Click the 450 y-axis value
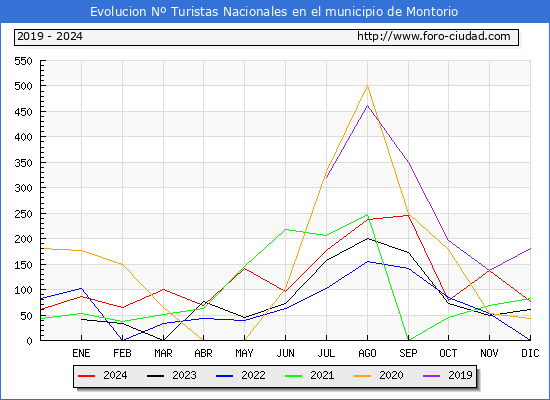 pos(24,112)
